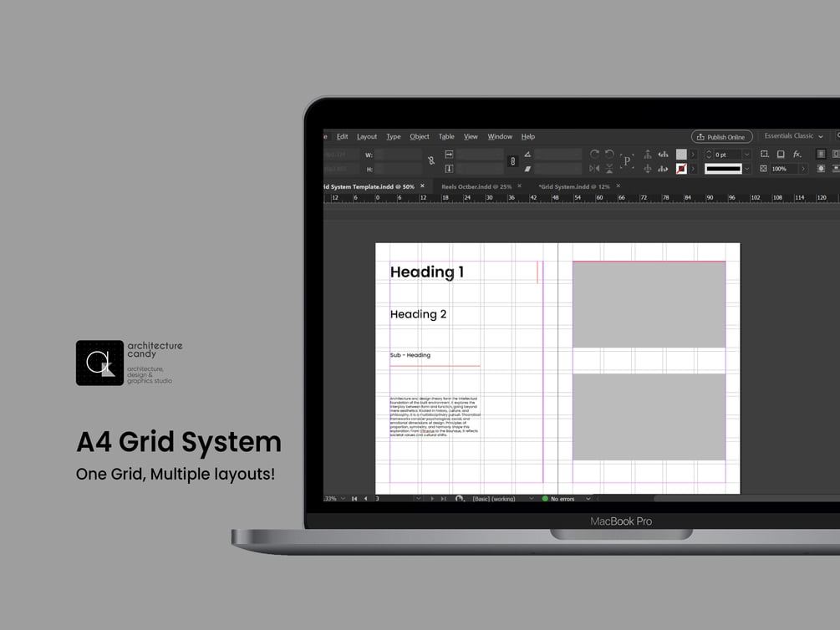This screenshot has height=630, width=840.
Task: Click the drop shadow icon
Action: 781,155
